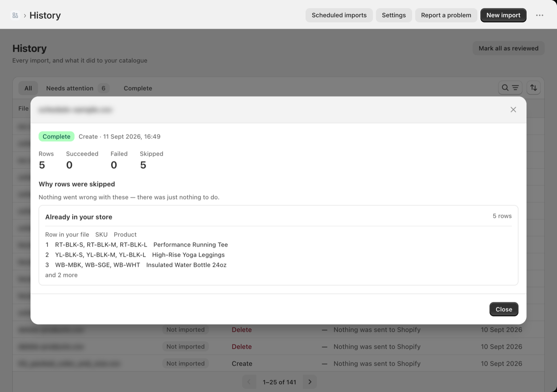Click the Close button in the dialog
The width and height of the screenshot is (557, 392).
(x=504, y=309)
